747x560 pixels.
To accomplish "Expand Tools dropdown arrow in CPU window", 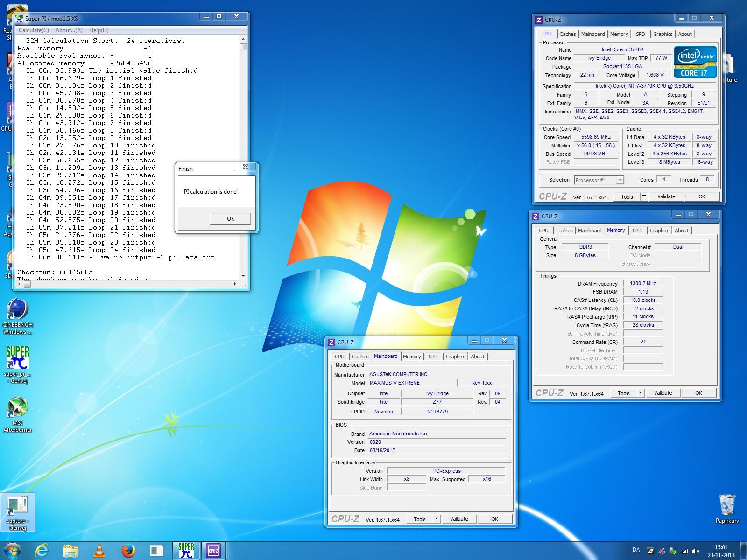I will tap(644, 196).
